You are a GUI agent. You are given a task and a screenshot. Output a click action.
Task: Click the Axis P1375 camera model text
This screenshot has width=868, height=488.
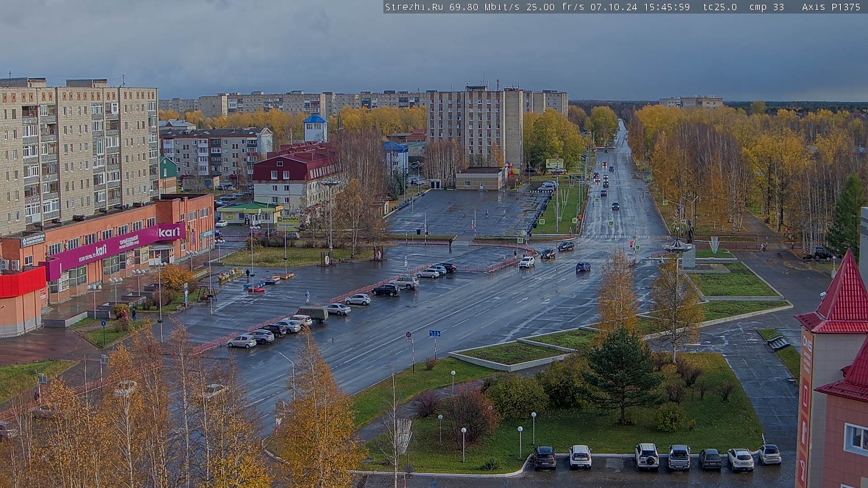coord(831,7)
